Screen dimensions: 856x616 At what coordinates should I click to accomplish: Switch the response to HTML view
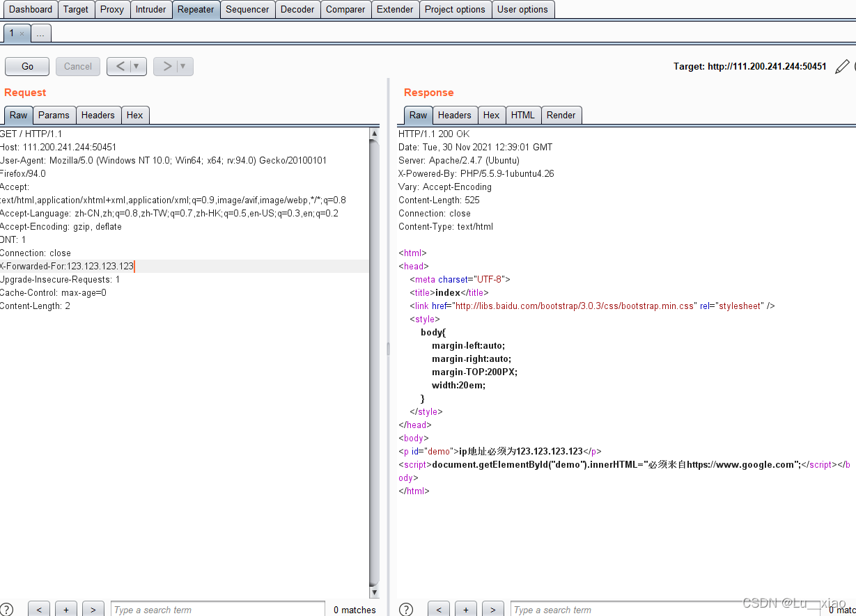coord(523,115)
